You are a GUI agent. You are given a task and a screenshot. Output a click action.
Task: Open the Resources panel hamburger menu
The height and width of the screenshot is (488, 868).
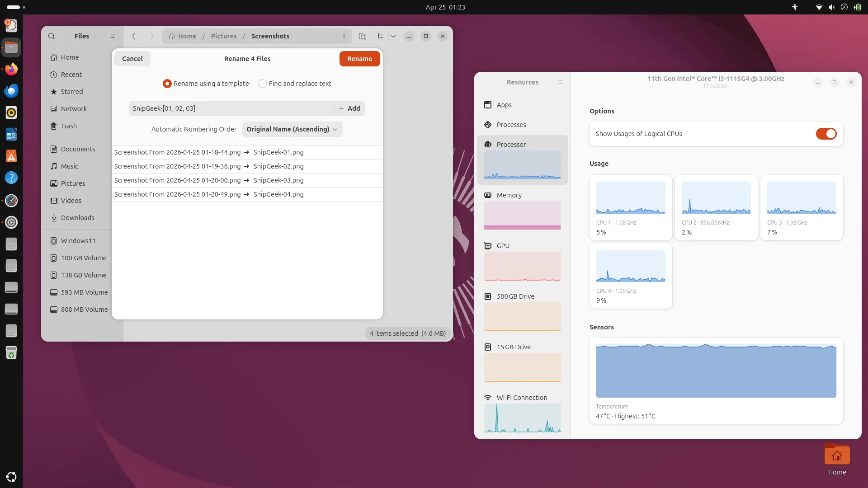[x=561, y=82]
